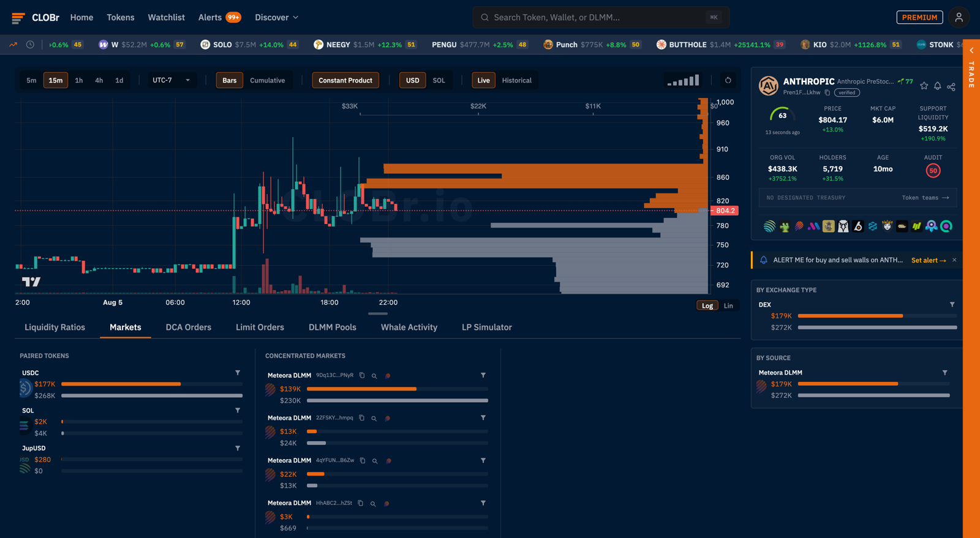Filter the USDC paired token
Image resolution: width=980 pixels, height=538 pixels.
click(238, 373)
